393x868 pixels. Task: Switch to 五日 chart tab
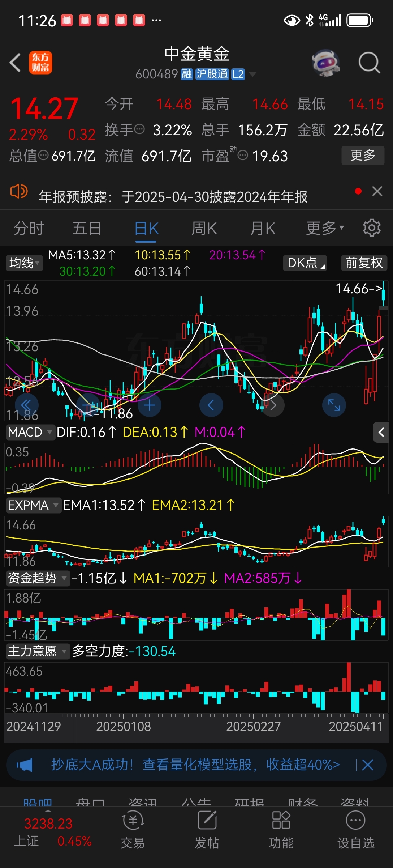coord(87,229)
